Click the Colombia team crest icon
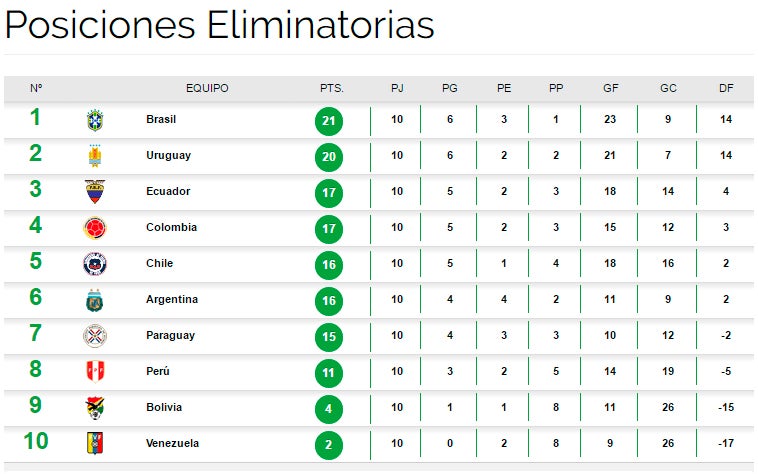This screenshot has width=758, height=474. point(95,228)
